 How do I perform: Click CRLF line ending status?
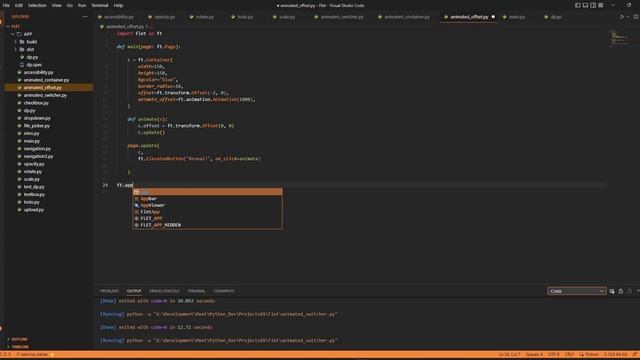[x=569, y=355]
